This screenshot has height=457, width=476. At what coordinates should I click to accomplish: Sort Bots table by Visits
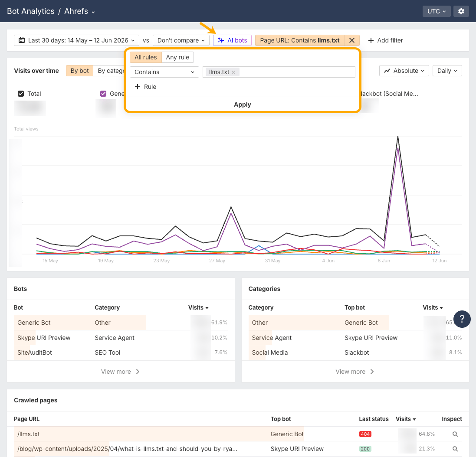point(198,307)
